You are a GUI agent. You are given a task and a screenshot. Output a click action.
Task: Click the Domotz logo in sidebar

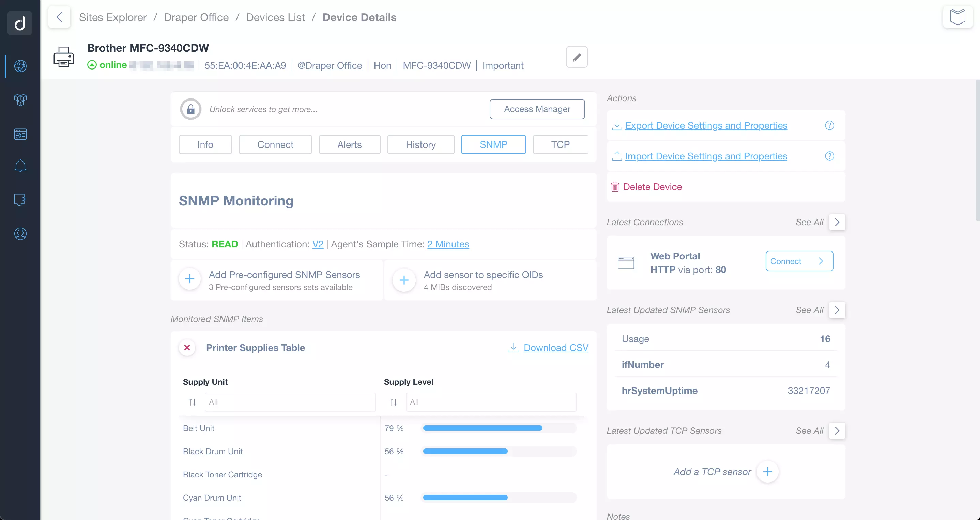click(x=20, y=23)
